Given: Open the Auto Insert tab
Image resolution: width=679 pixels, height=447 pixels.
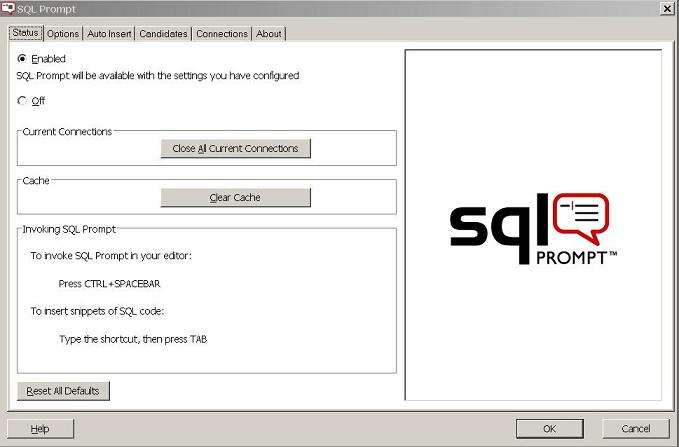Looking at the screenshot, I should coord(109,34).
